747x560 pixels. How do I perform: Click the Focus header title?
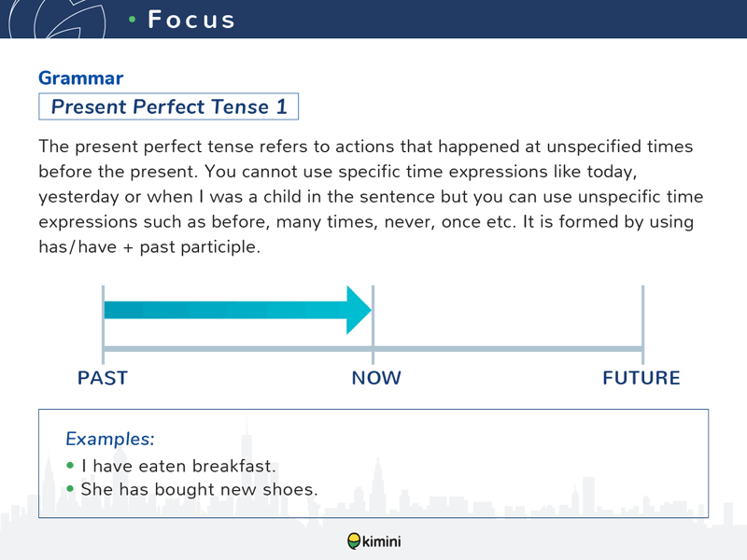[x=191, y=20]
